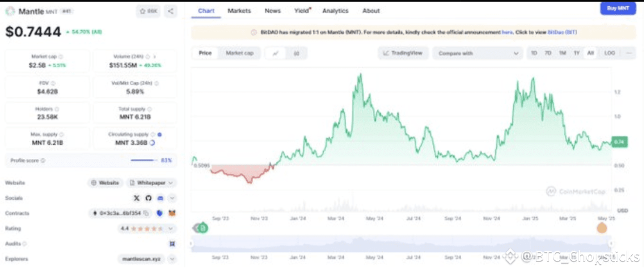Open the X (Twitter) social link
Screen dimensions: 644x269
[x=137, y=198]
